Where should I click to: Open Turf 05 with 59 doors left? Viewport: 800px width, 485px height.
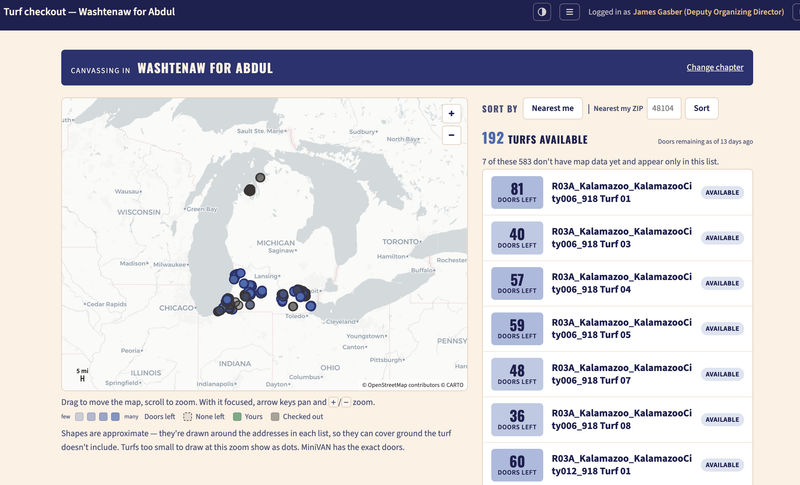617,328
